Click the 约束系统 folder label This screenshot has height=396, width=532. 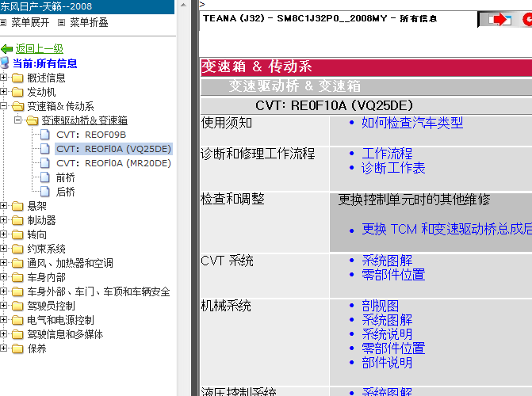point(47,249)
